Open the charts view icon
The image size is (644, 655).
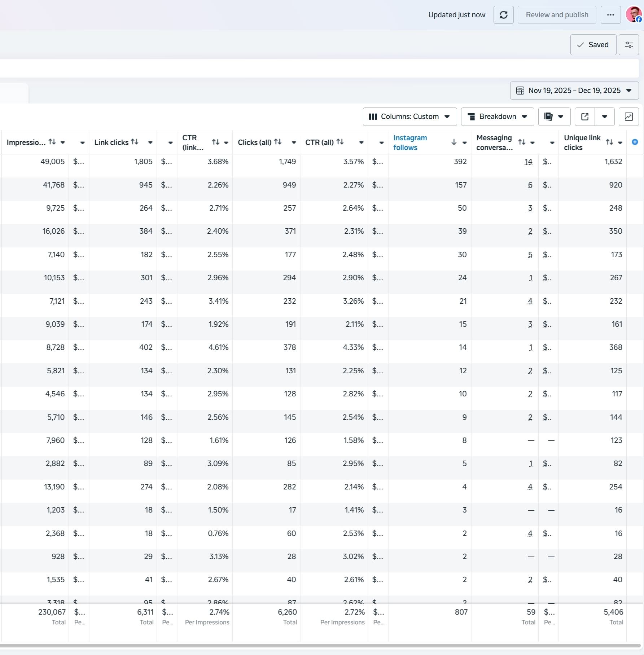point(628,117)
